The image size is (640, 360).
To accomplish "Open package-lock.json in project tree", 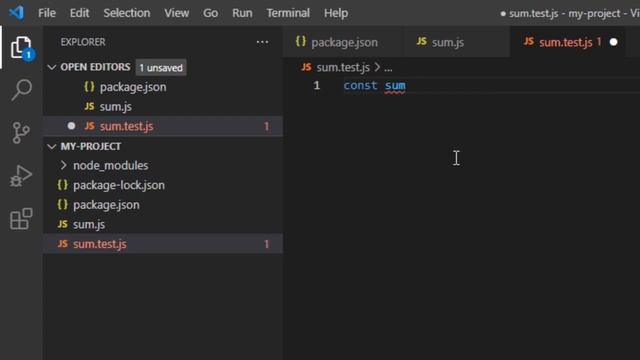I will pos(163,185).
